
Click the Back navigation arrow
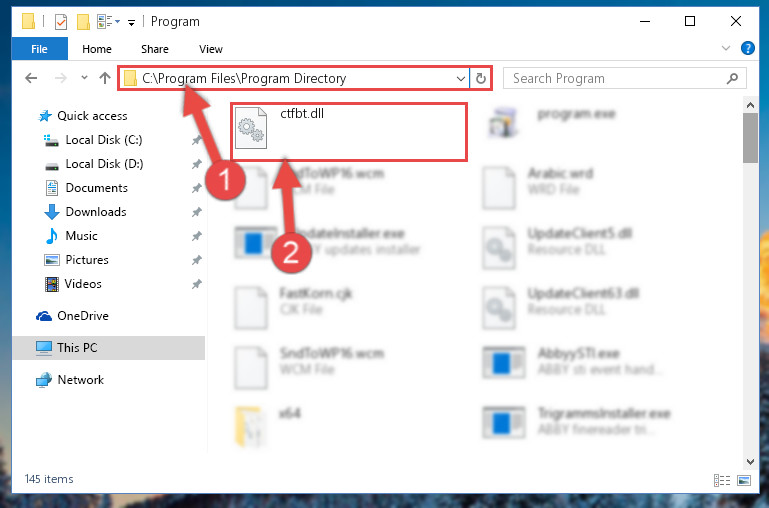point(31,78)
